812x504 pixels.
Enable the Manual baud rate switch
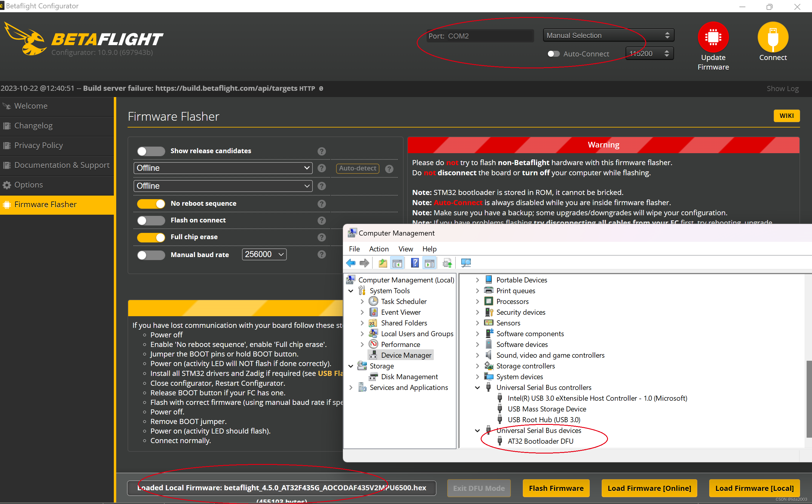pos(151,255)
